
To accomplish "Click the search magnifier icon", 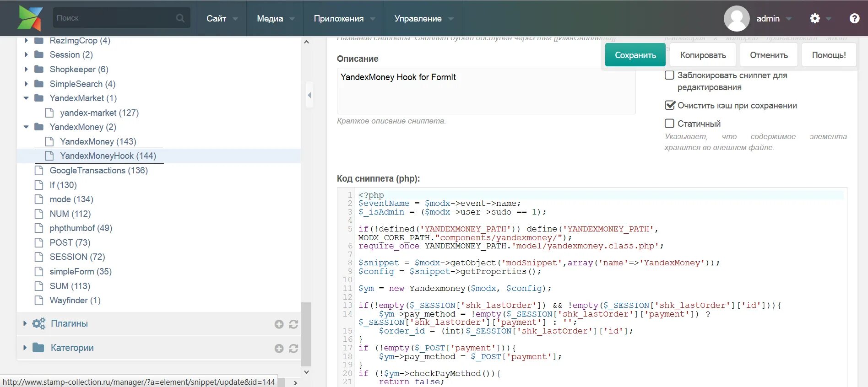I will (180, 18).
